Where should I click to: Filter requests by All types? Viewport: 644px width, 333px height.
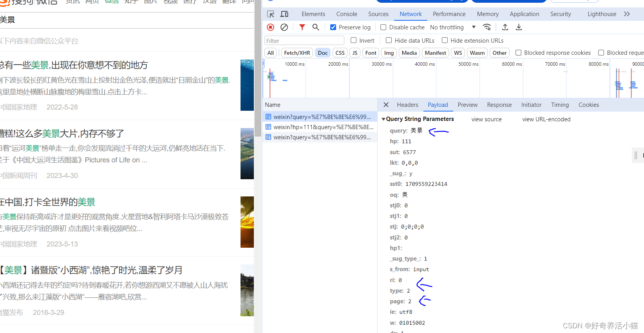[271, 53]
